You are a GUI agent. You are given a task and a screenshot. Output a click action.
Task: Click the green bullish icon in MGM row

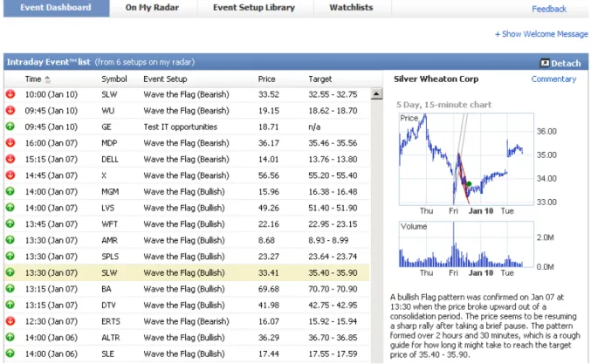point(10,191)
